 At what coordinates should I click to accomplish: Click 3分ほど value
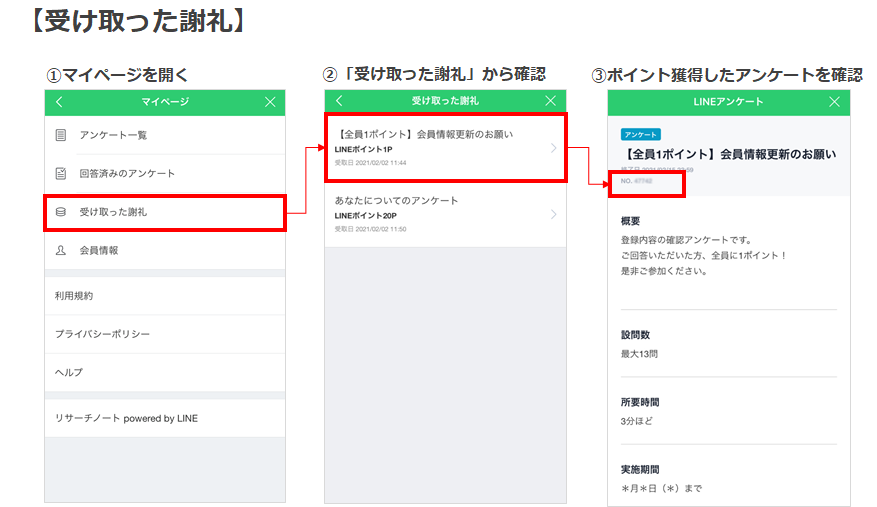[x=636, y=421]
